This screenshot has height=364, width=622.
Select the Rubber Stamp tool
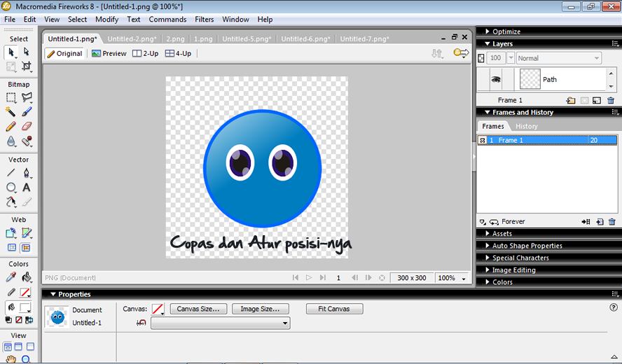(x=26, y=141)
